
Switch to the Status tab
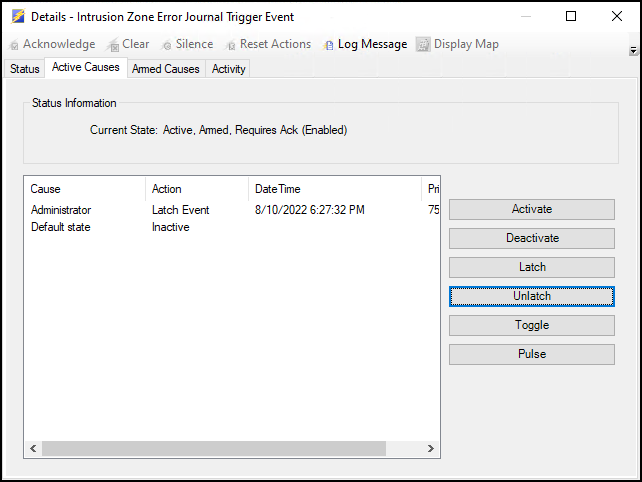click(25, 69)
